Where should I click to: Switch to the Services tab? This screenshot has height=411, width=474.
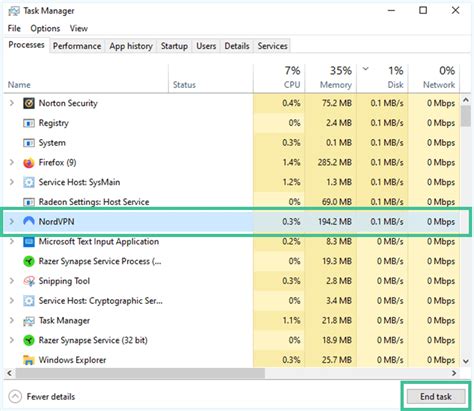click(272, 46)
